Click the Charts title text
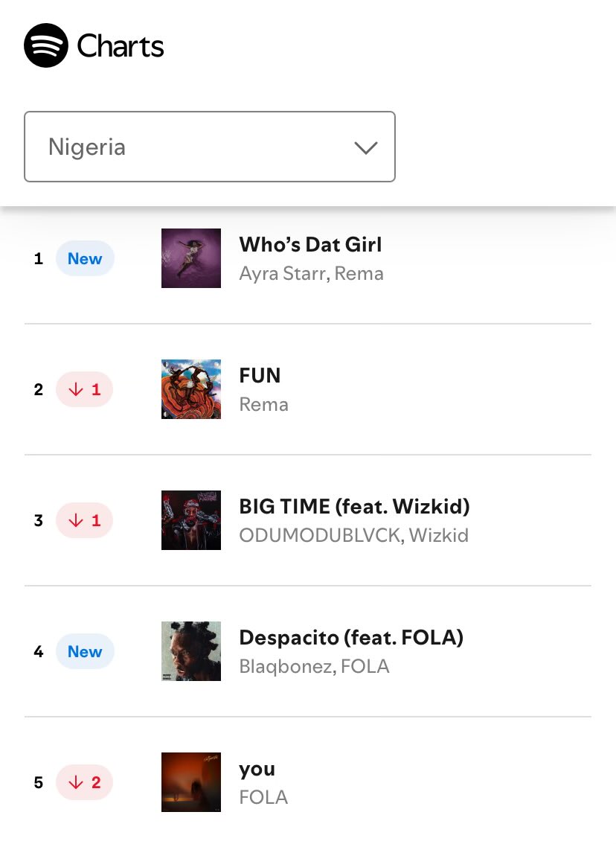Image resolution: width=616 pixels, height=844 pixels. click(121, 45)
